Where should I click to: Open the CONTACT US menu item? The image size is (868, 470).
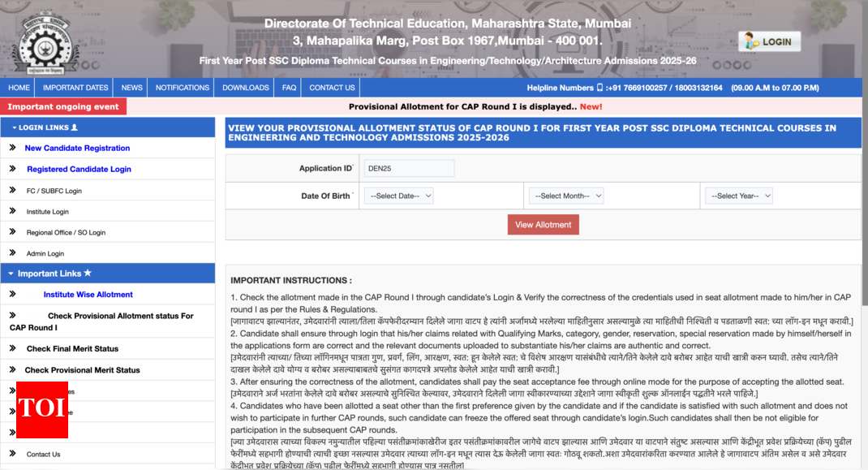332,88
